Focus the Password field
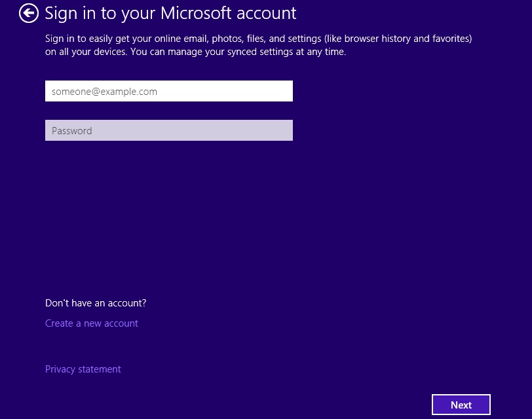The image size is (532, 419). coord(169,130)
